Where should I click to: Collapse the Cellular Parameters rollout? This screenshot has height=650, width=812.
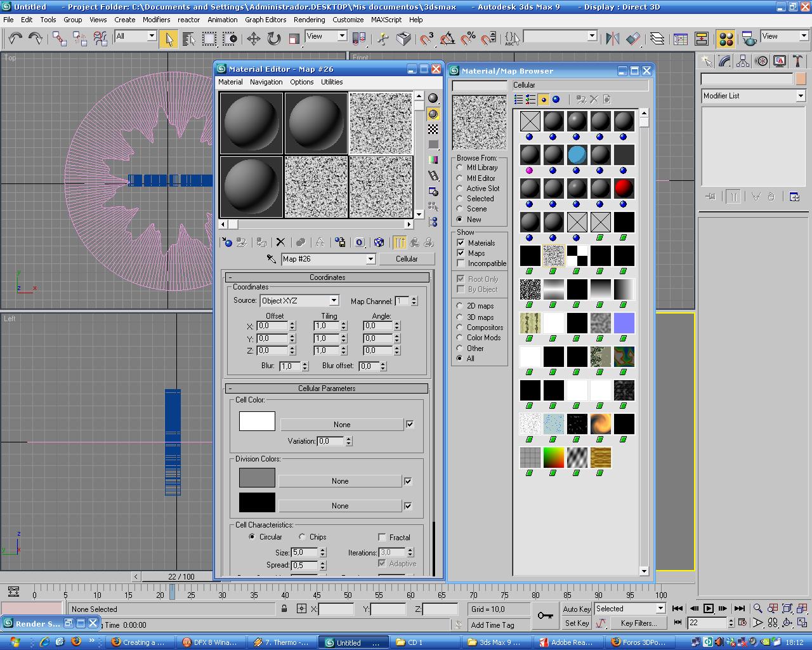click(x=327, y=388)
